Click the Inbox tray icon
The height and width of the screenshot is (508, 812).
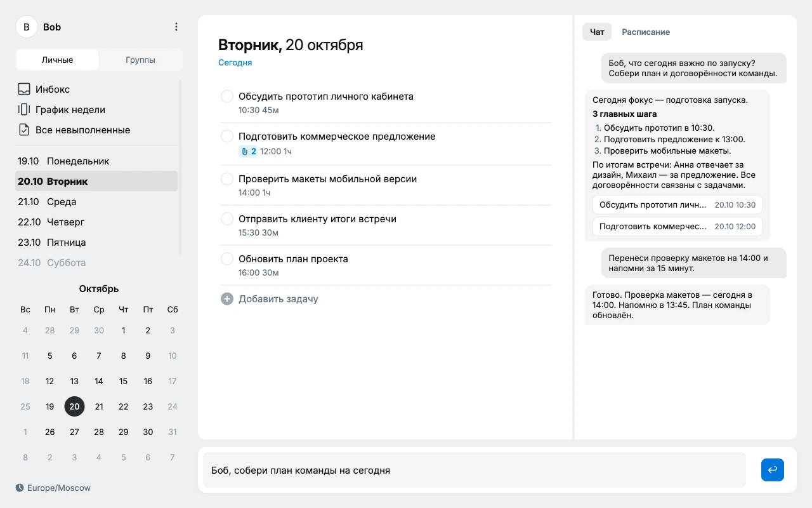pos(24,89)
